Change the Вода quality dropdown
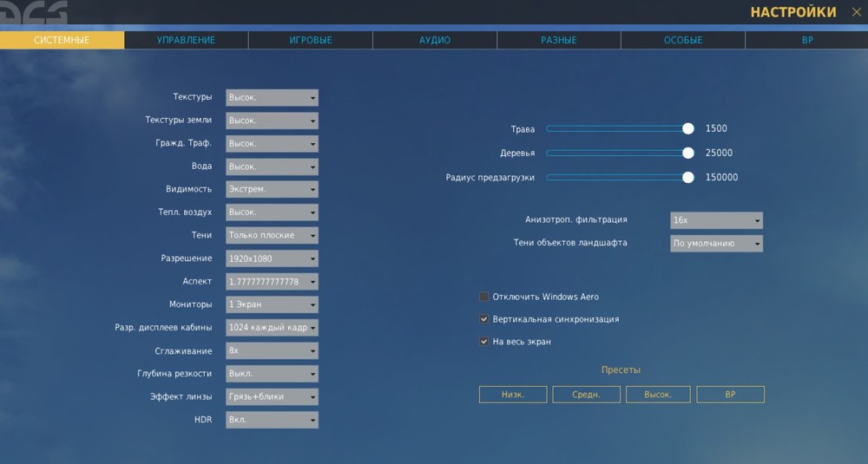 point(272,167)
